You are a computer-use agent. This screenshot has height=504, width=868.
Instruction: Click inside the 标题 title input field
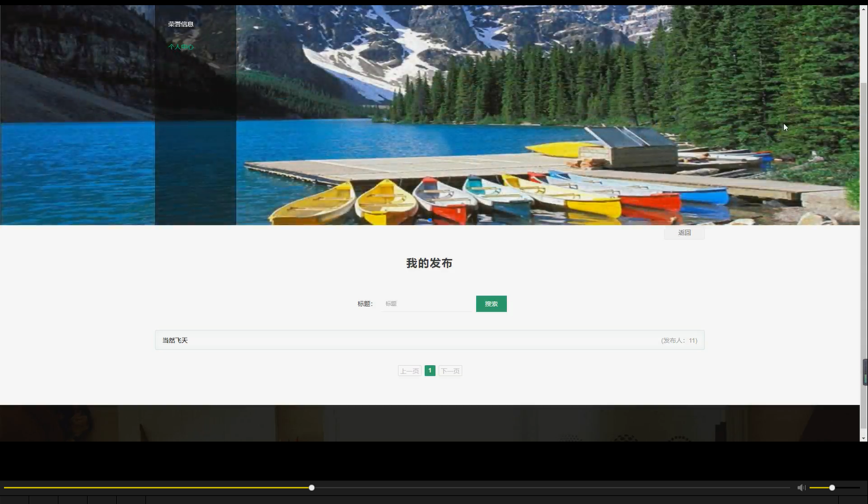(427, 303)
